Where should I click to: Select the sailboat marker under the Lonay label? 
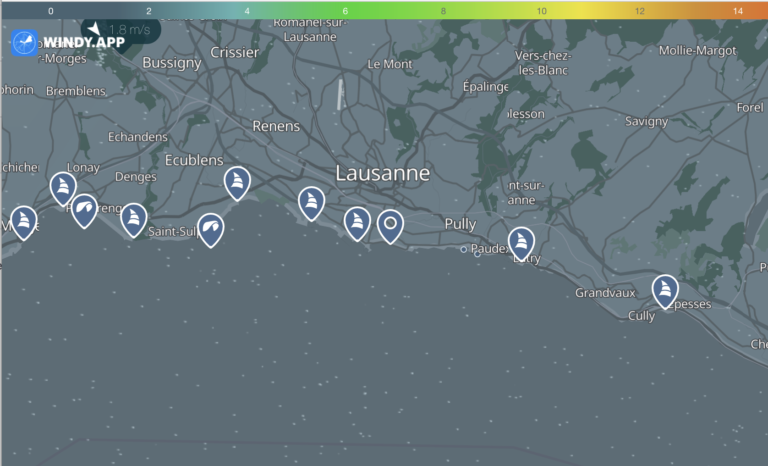click(x=63, y=187)
